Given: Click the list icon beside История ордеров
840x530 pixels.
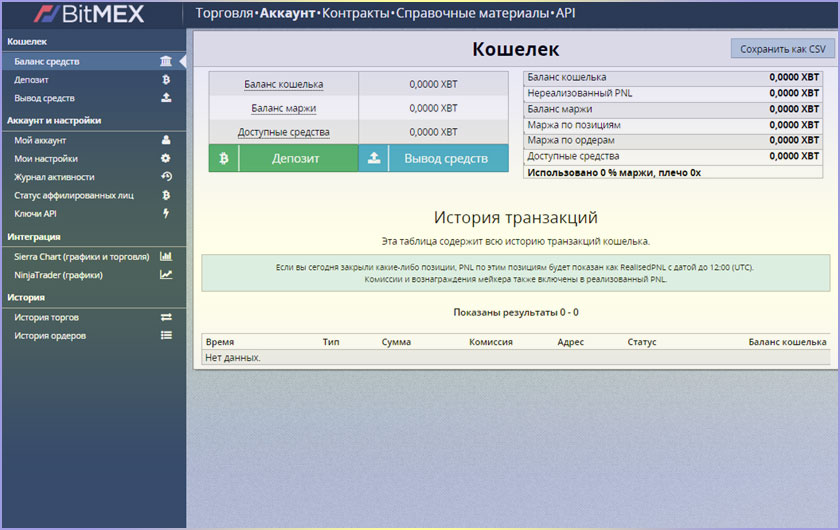Looking at the screenshot, I should coord(166,335).
